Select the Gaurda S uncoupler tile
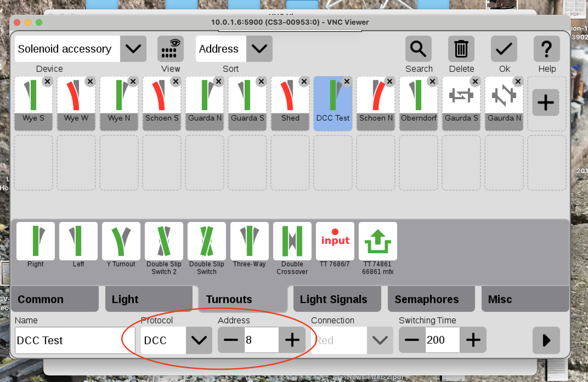This screenshot has width=588, height=382. click(461, 103)
